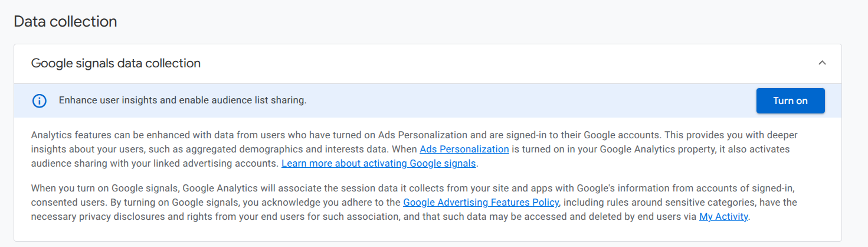Screen dimensions: 868x247
Task: Click the Google signals data collection title
Action: [x=116, y=63]
